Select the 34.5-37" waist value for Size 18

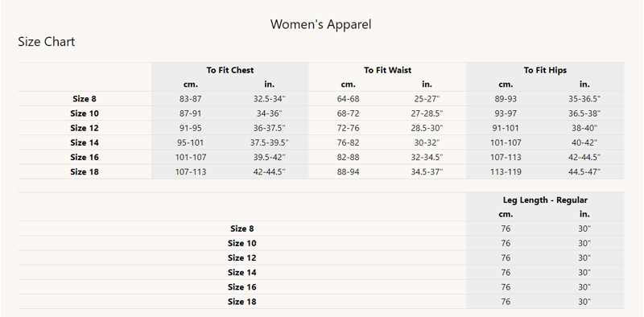[427, 172]
